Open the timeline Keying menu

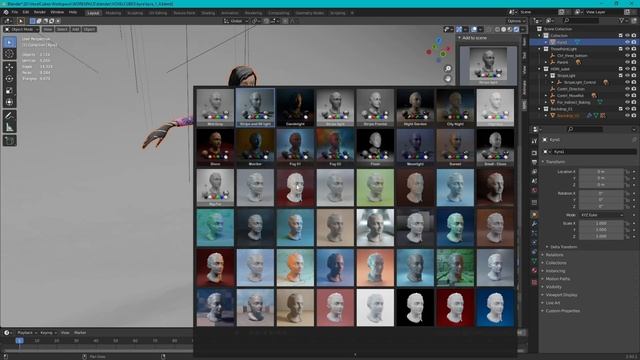48,333
